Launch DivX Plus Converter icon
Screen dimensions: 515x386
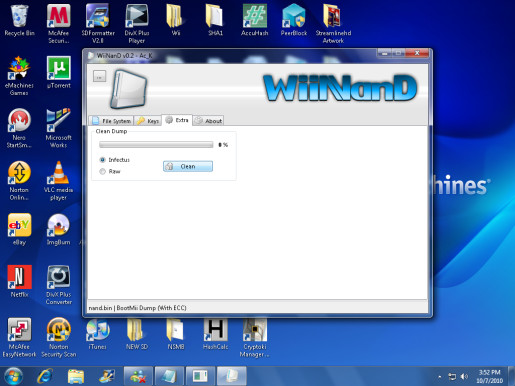tap(59, 285)
